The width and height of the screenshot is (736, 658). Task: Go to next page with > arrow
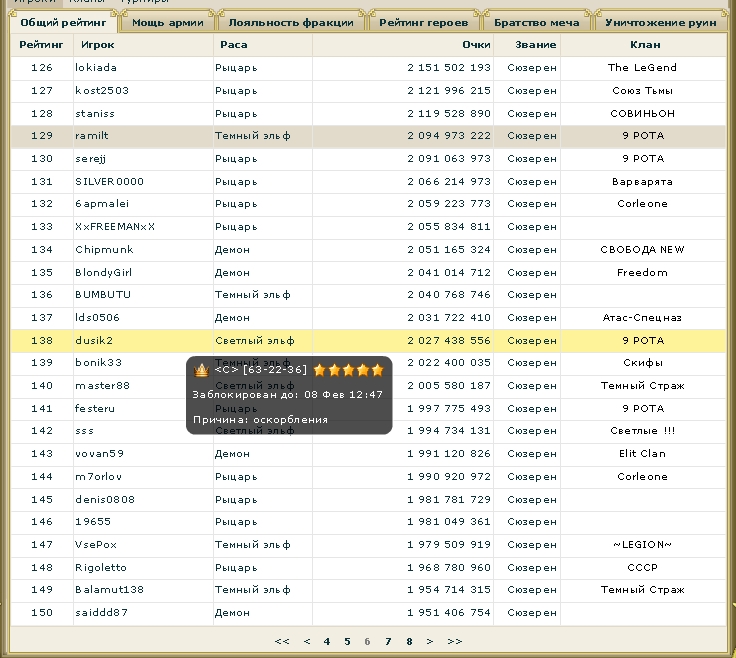tap(430, 641)
